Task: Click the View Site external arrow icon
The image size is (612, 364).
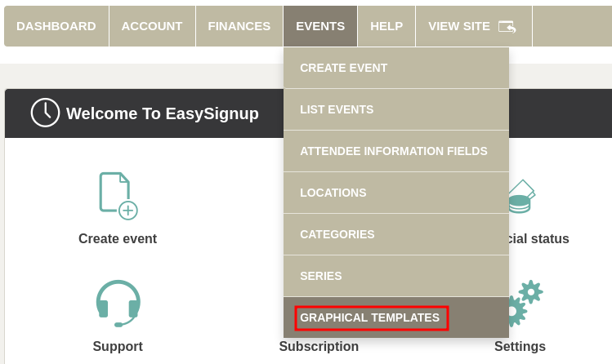Action: tap(507, 26)
